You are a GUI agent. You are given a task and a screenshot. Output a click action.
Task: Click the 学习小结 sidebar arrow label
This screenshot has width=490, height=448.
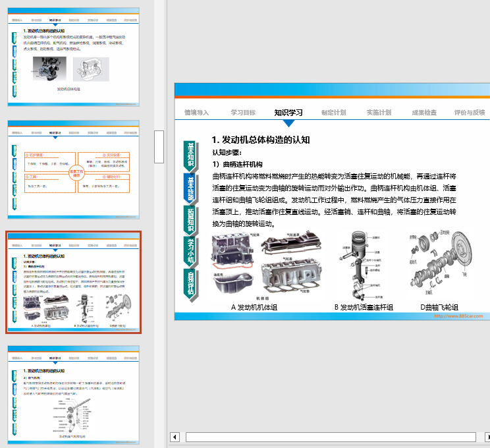coord(190,252)
